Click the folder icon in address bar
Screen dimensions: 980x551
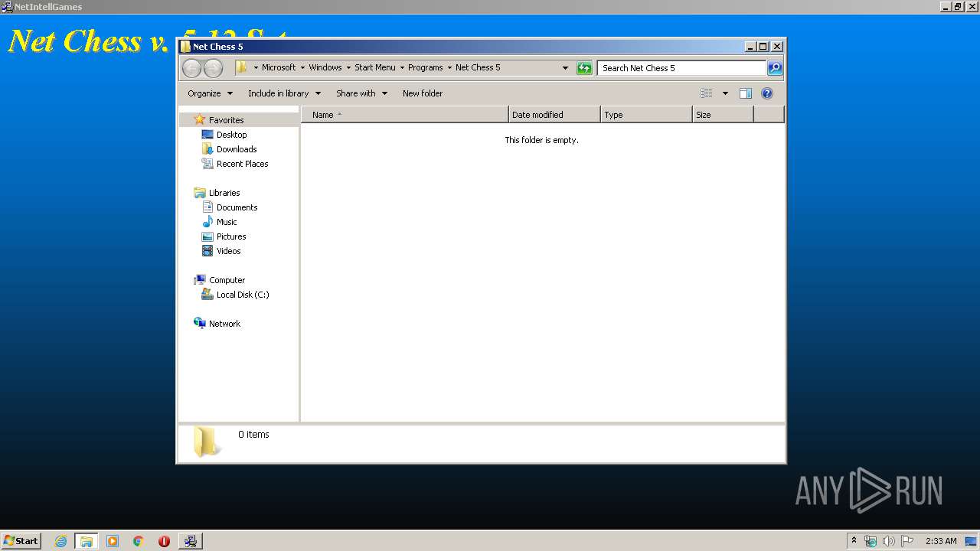(241, 67)
